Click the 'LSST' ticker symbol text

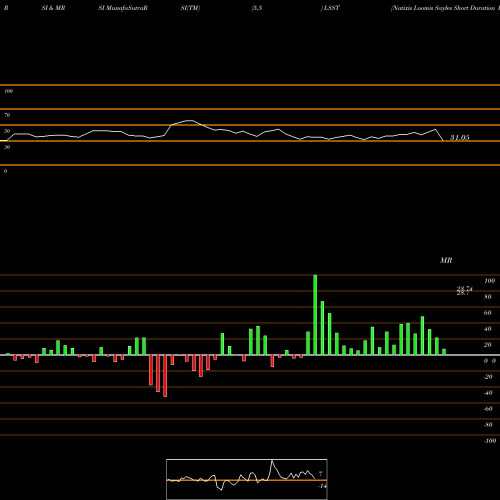(331, 8)
